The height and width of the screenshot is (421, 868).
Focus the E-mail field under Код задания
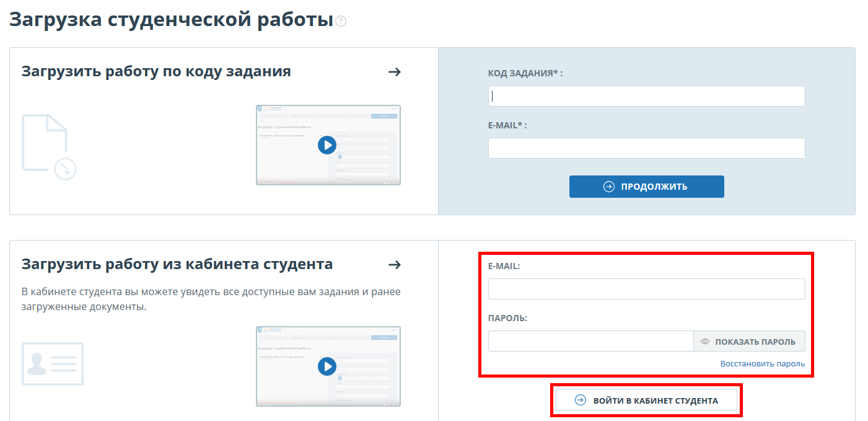point(646,148)
